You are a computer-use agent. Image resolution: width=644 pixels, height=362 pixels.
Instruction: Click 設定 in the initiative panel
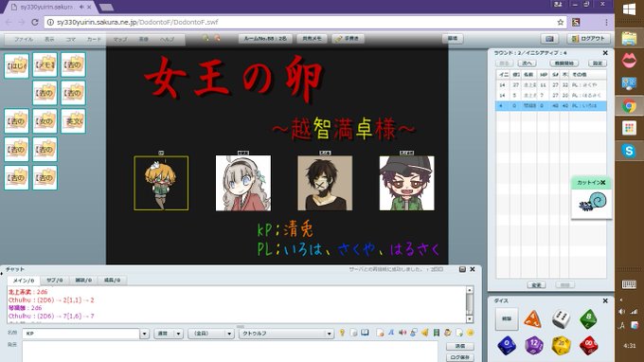(598, 63)
